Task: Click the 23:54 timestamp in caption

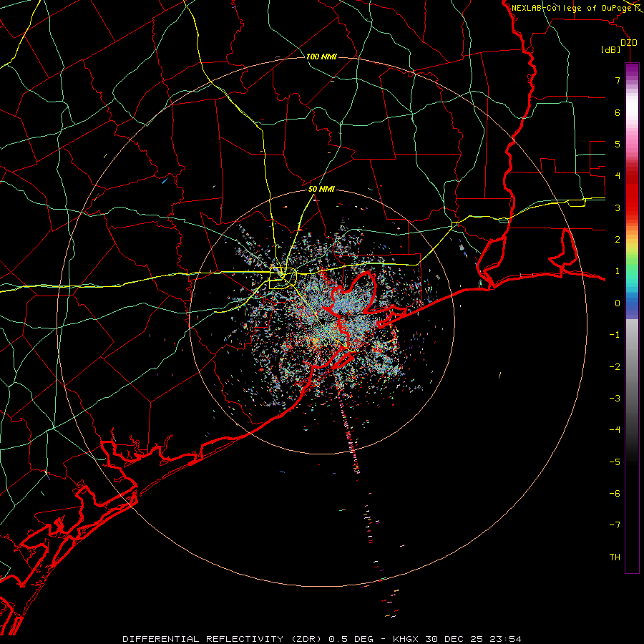Action: click(506, 639)
